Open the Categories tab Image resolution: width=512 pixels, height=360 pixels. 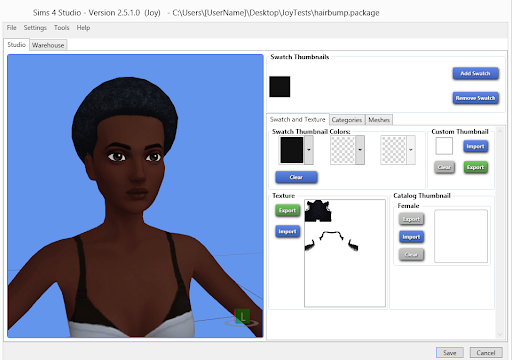(x=347, y=120)
